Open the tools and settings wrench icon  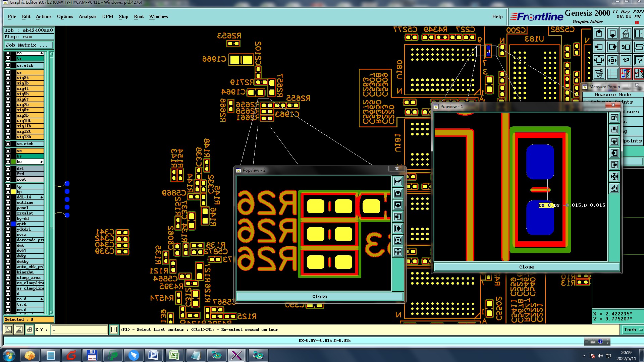(x=599, y=74)
